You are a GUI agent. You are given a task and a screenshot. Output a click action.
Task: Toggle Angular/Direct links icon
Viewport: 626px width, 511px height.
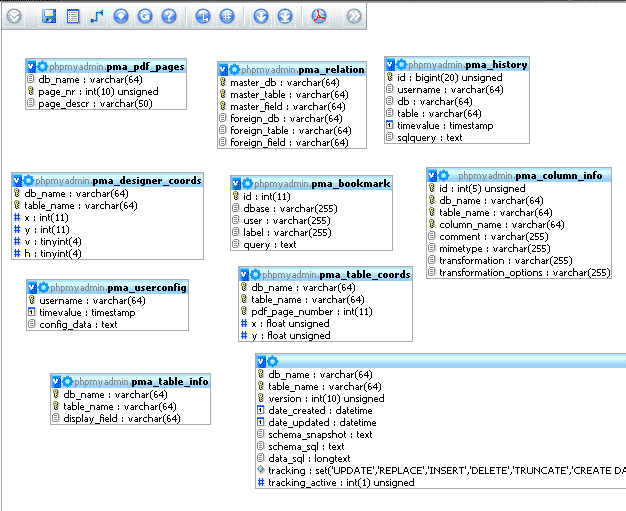pyautogui.click(x=203, y=16)
